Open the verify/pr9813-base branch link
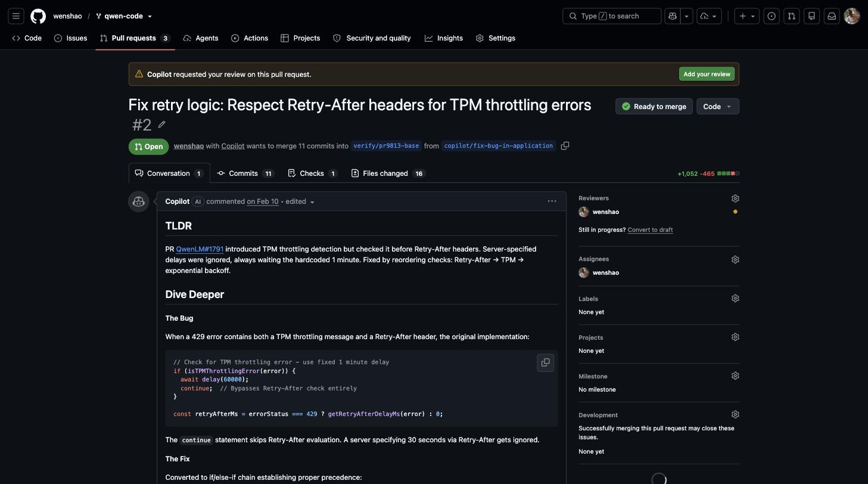Viewport: 868px width, 484px height. click(x=386, y=146)
